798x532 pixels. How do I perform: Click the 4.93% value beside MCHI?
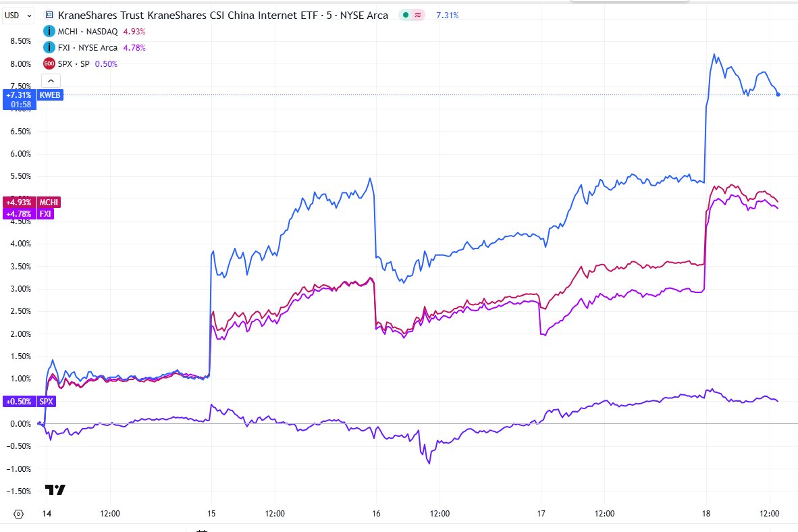tap(134, 32)
